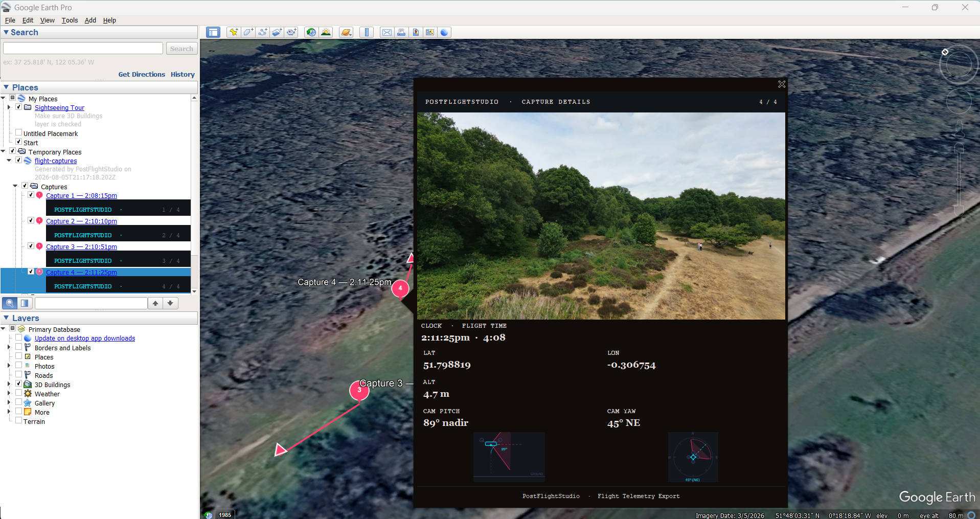Toggle the Capture 3 checkbox

point(31,246)
